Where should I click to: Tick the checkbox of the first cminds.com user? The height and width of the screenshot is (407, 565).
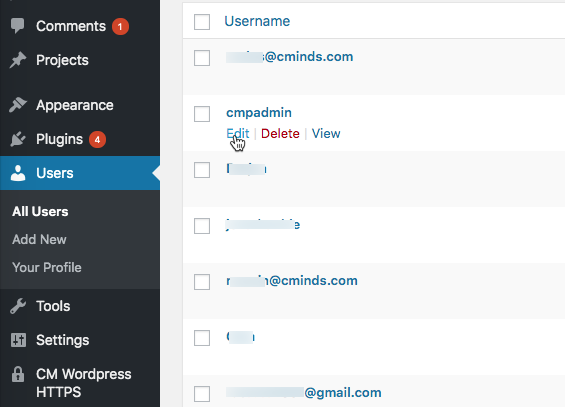(x=202, y=58)
